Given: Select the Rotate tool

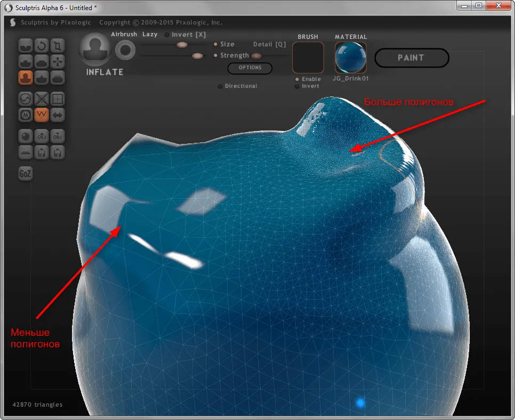Looking at the screenshot, I should point(42,46).
